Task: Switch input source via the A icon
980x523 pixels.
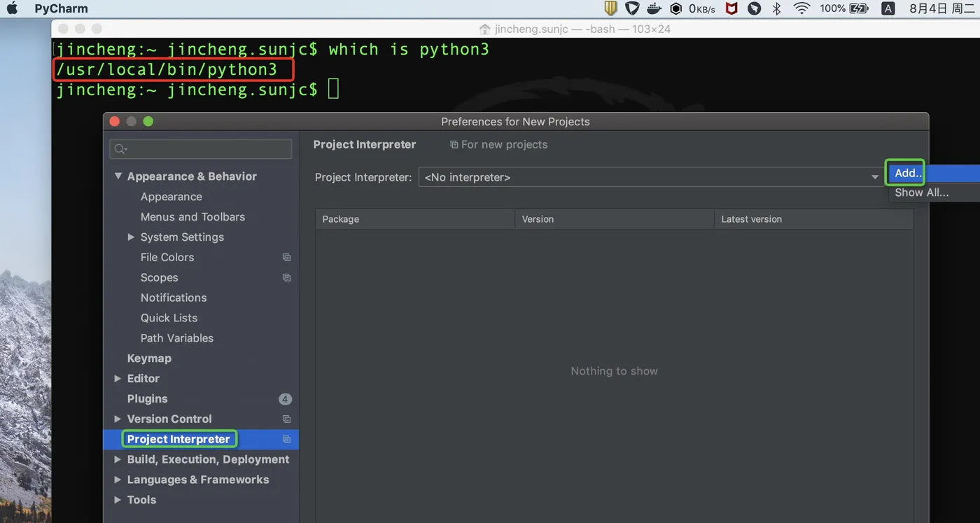Action: tap(888, 8)
